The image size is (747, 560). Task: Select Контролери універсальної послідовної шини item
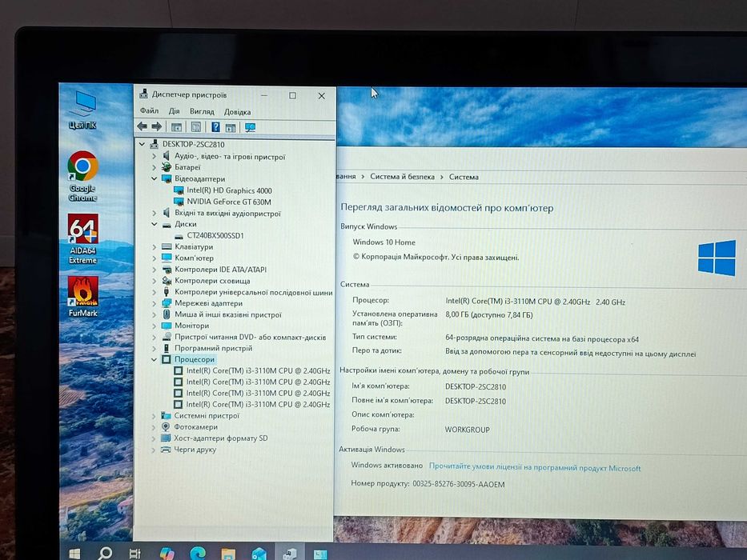(254, 292)
